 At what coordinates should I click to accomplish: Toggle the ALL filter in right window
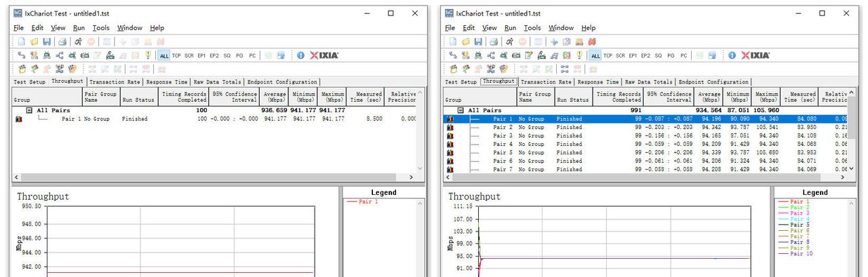pos(595,56)
